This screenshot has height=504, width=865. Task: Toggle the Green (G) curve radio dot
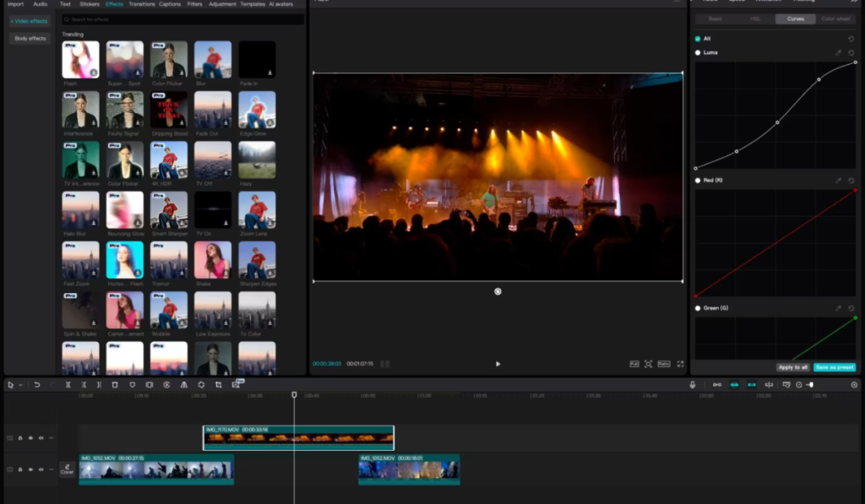pos(698,308)
